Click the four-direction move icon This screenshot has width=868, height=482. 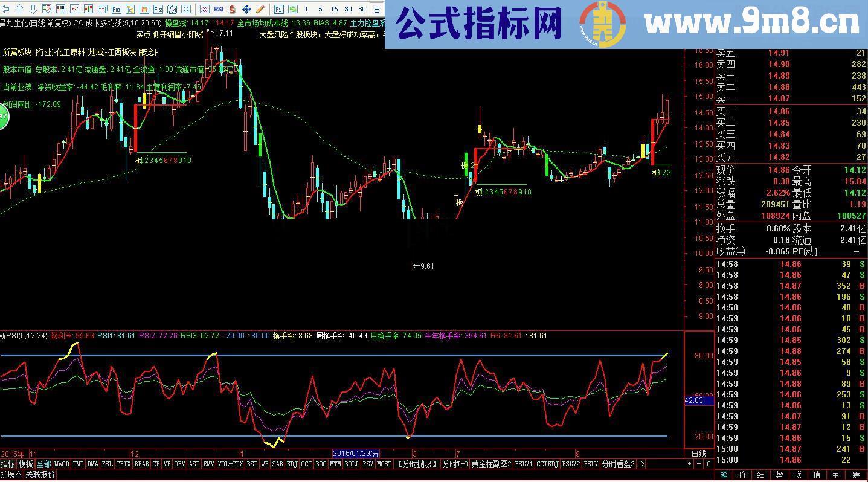[x=246, y=9]
